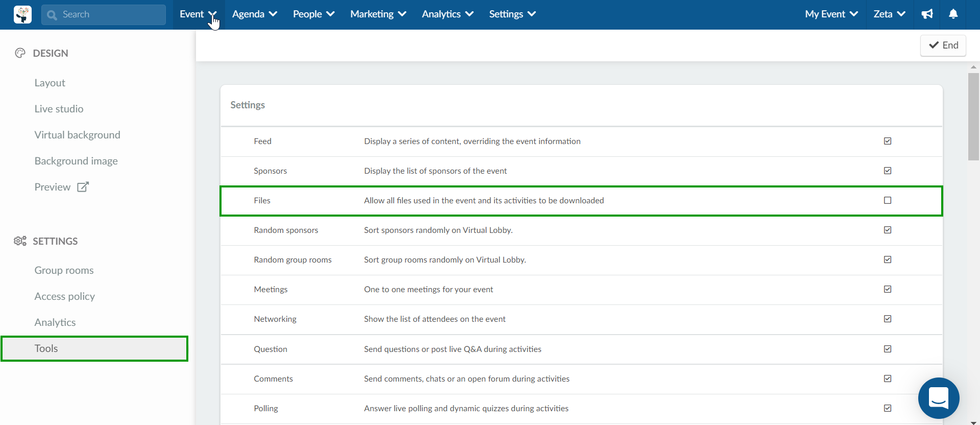Click the Meetings row label
Screen dimensions: 980x425
(271, 289)
